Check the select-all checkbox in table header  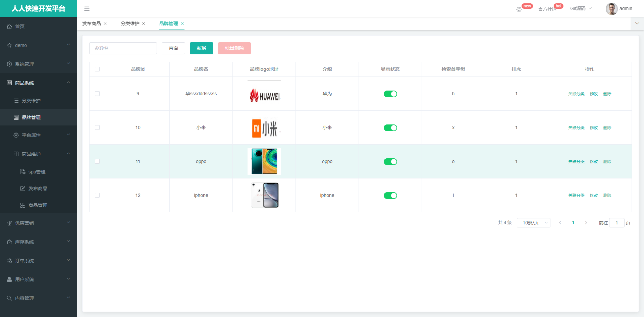[x=97, y=69]
